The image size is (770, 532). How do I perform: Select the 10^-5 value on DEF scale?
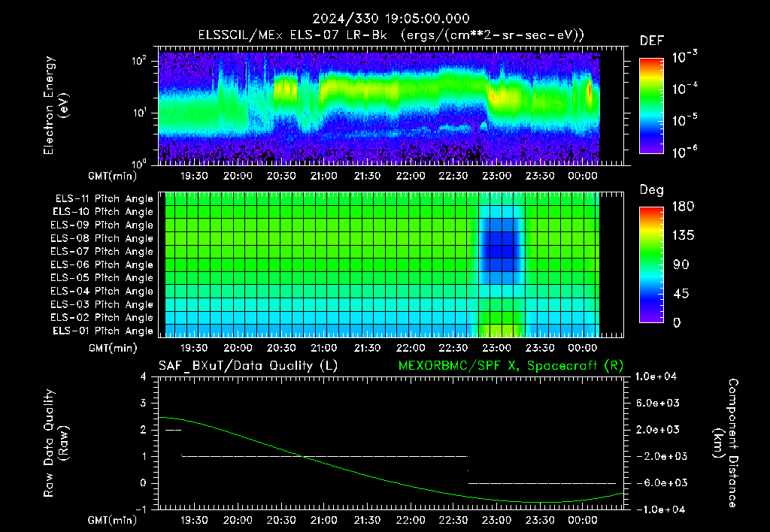[684, 120]
